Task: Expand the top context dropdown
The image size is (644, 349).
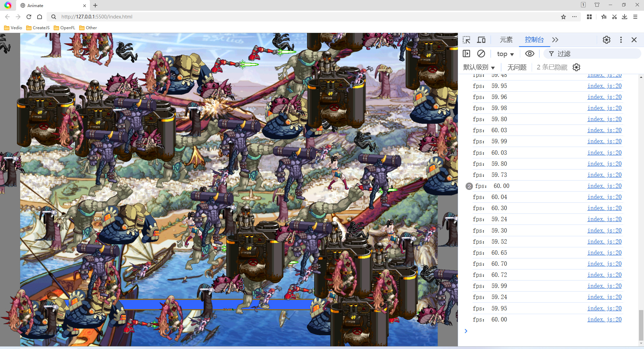Action: [x=505, y=54]
